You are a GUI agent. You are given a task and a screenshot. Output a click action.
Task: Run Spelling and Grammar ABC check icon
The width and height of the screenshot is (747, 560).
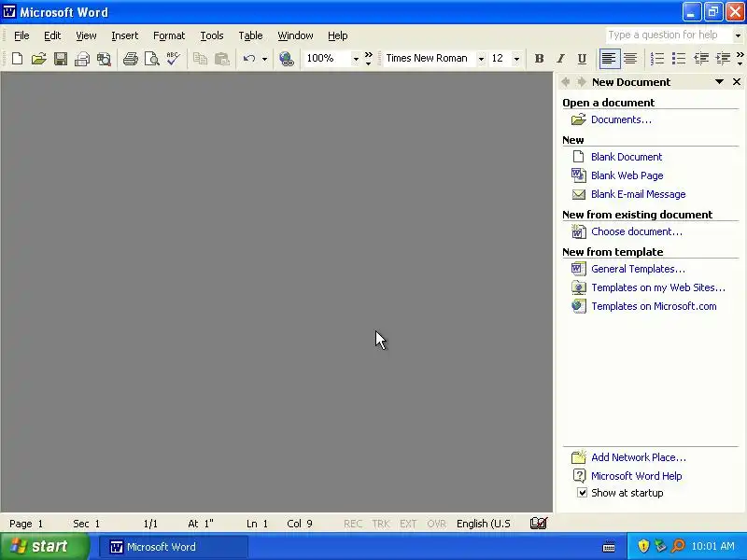(173, 59)
